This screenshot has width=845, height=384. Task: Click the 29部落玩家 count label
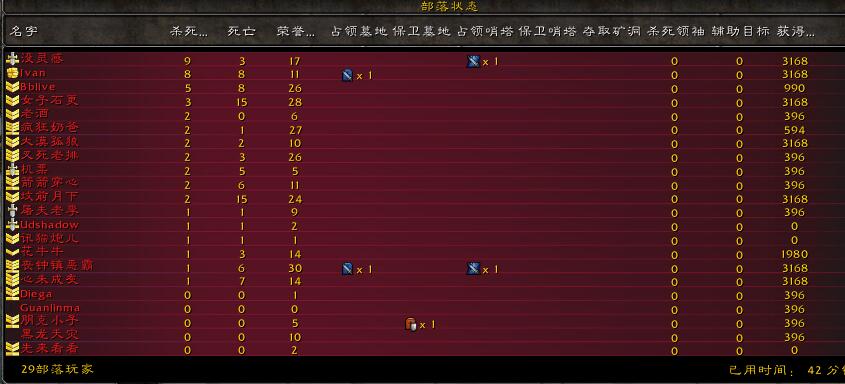[x=58, y=369]
